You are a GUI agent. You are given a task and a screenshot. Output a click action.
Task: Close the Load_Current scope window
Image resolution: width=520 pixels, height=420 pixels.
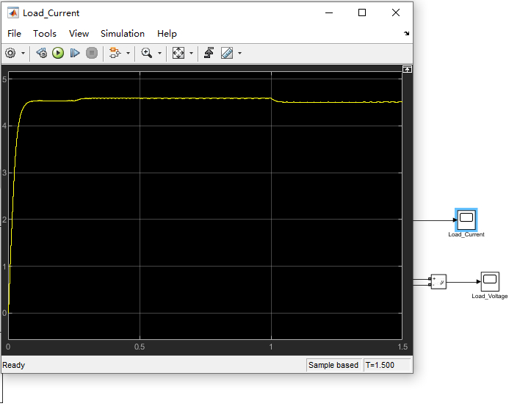396,13
